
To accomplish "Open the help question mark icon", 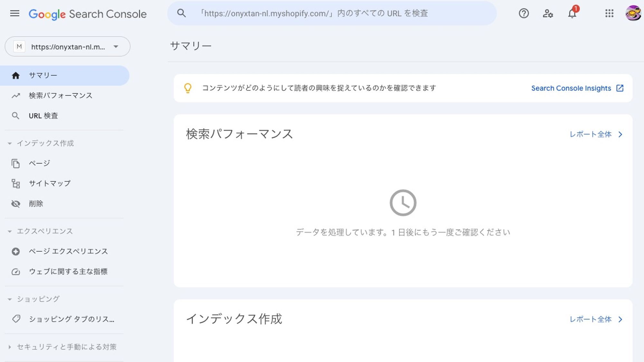I will point(524,14).
